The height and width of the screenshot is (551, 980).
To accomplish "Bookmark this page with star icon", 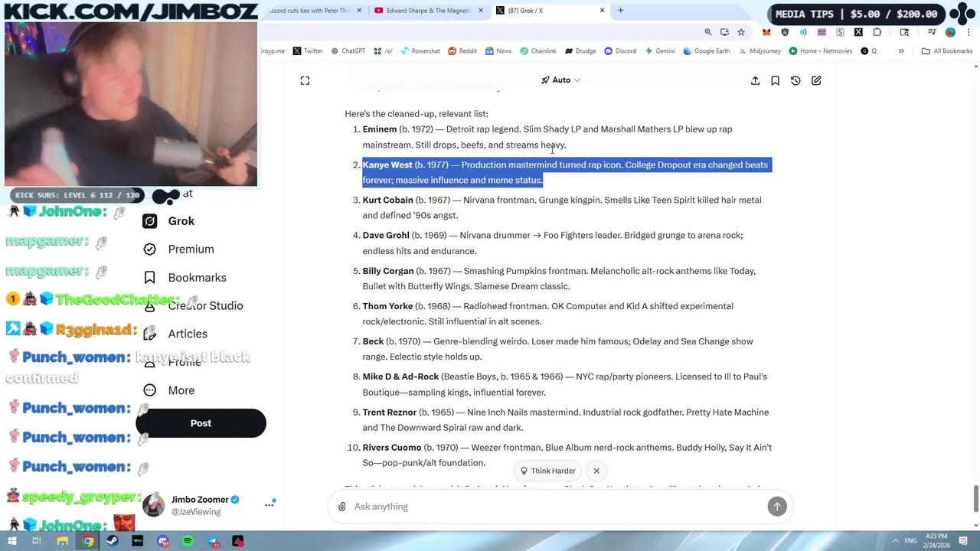I will pyautogui.click(x=741, y=32).
